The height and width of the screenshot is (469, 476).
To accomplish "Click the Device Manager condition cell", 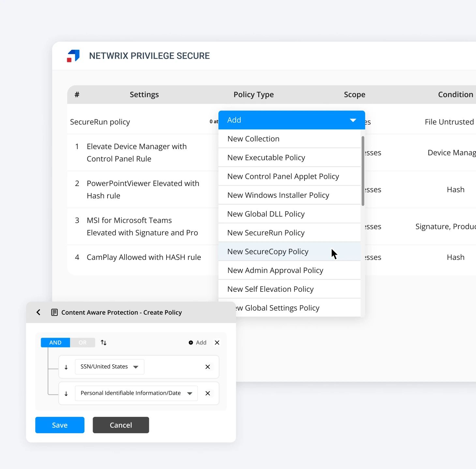I will pos(452,153).
